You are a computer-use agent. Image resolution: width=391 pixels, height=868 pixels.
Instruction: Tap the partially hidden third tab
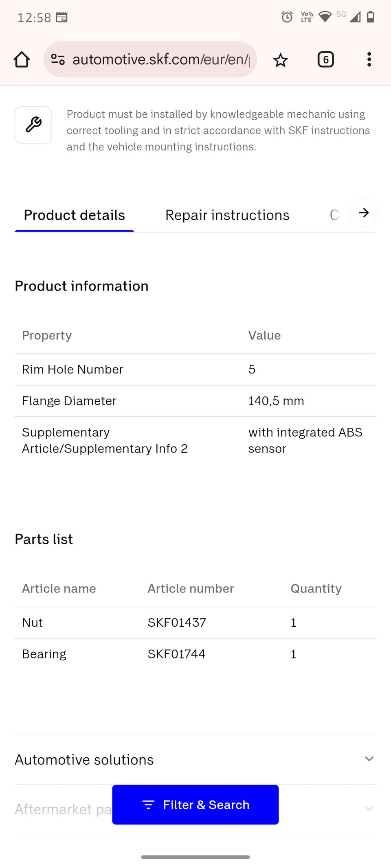point(334,215)
